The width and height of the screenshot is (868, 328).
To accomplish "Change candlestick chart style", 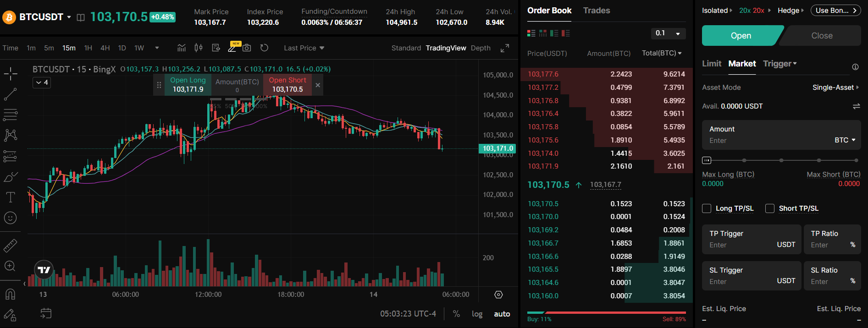I will [x=199, y=48].
